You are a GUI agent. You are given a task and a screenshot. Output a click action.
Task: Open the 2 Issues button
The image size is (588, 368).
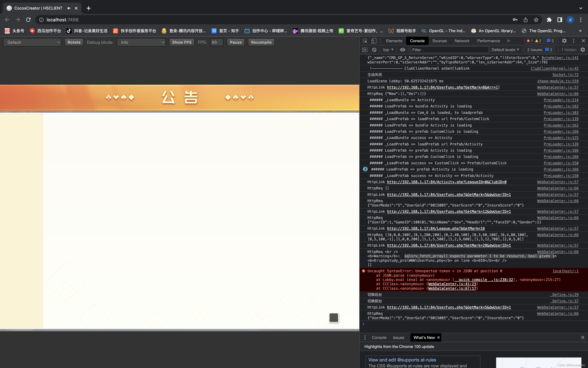tap(540, 50)
